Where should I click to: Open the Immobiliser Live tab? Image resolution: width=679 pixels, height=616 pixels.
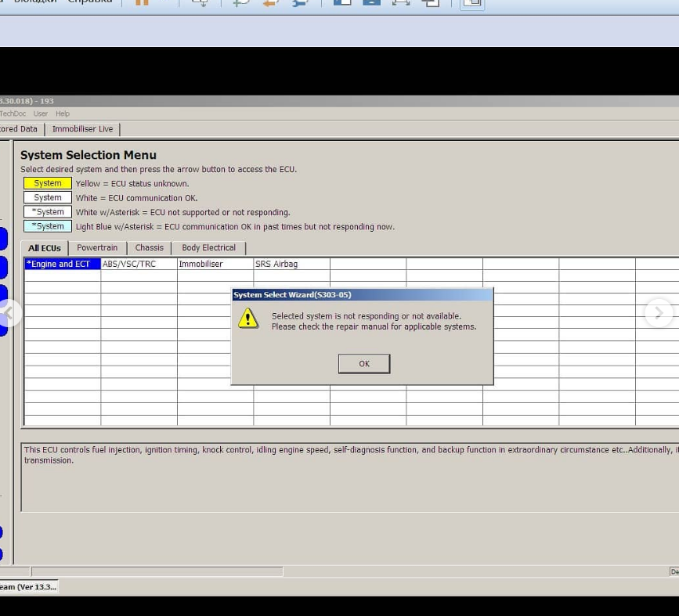[82, 129]
